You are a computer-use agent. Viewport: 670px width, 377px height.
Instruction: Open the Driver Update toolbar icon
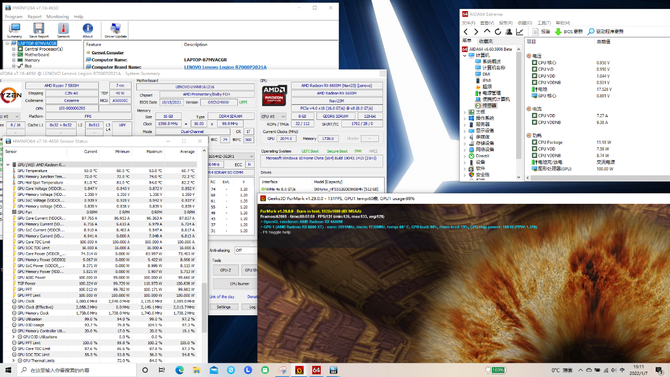(x=115, y=30)
